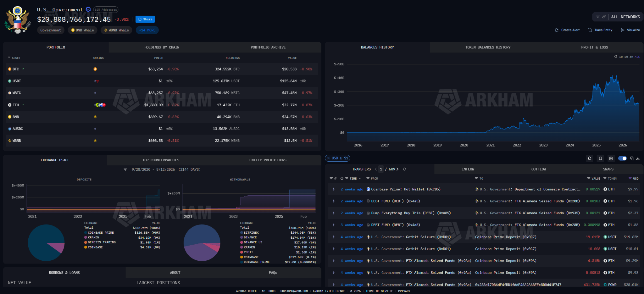Switch to Token Balances History tab
The height and width of the screenshot is (294, 644).
coord(488,47)
